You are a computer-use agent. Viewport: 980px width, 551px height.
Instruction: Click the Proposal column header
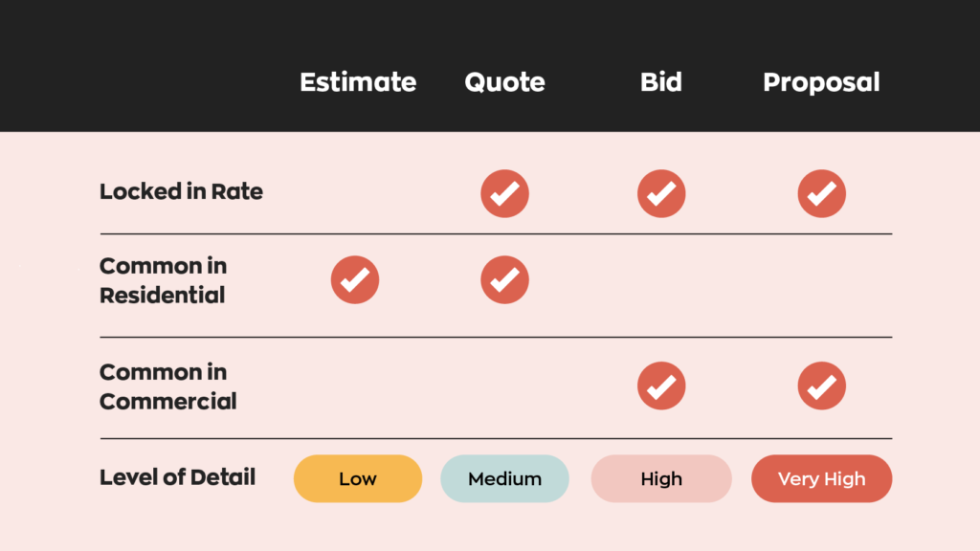coord(821,82)
